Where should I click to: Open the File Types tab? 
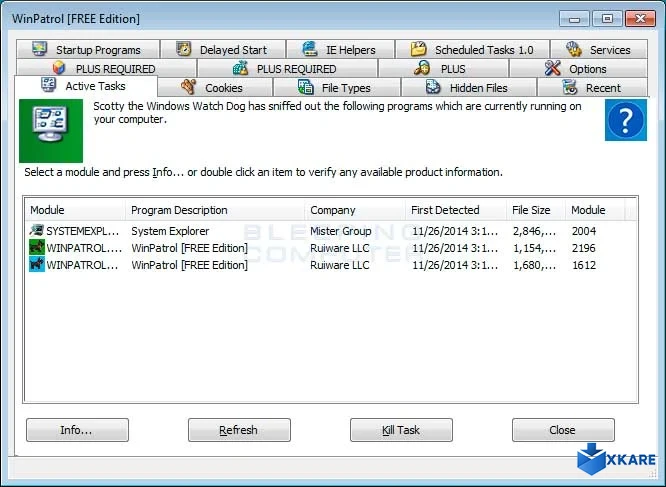tap(335, 88)
